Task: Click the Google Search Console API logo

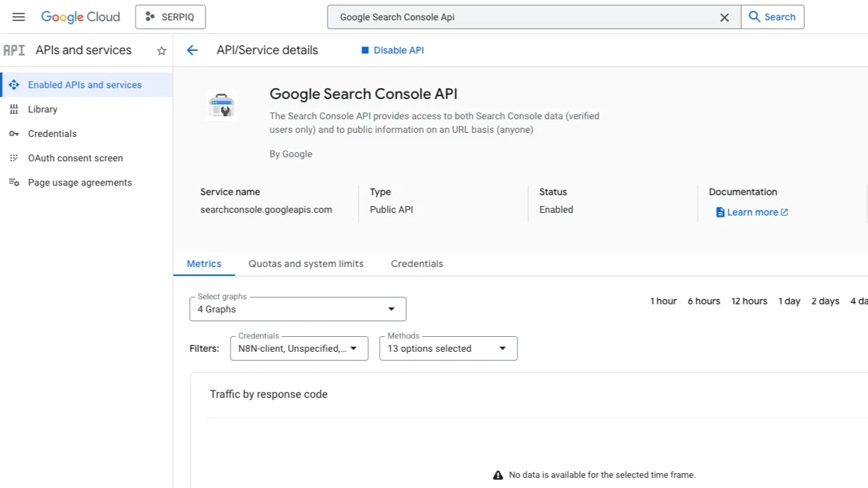Action: (x=221, y=106)
